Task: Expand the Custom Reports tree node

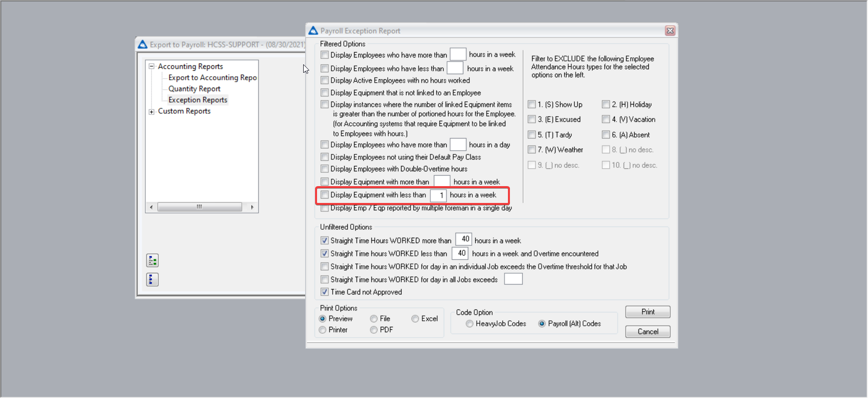Action: (x=152, y=112)
